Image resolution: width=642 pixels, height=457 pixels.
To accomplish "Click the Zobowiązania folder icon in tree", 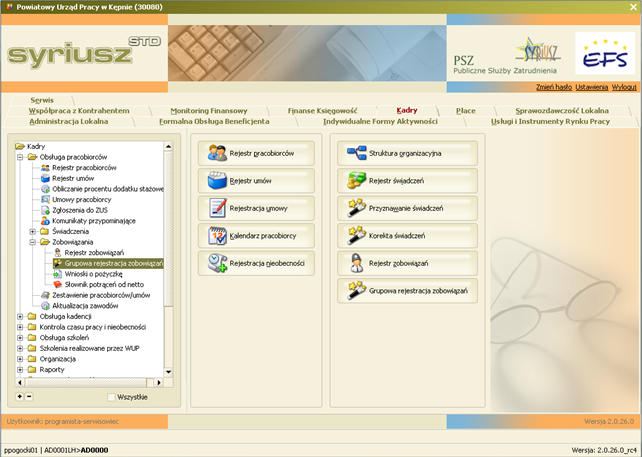I will tap(45, 242).
